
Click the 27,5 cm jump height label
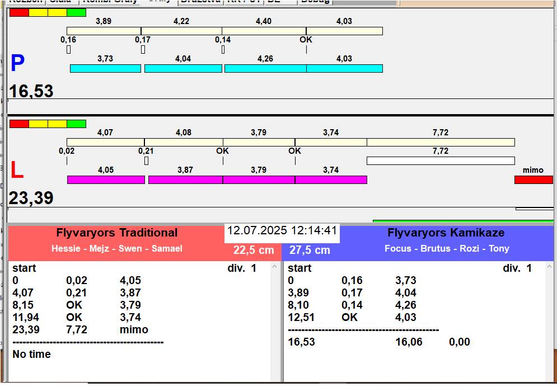pos(310,251)
